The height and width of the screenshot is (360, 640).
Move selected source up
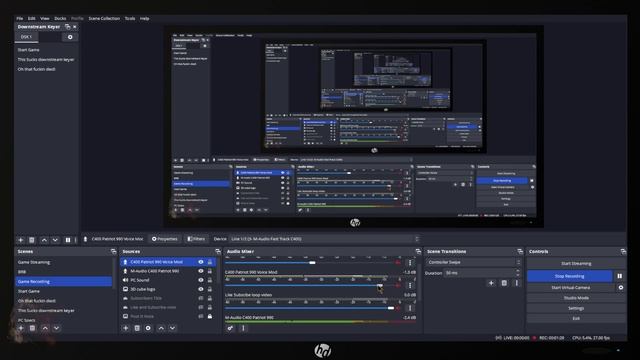(x=161, y=328)
